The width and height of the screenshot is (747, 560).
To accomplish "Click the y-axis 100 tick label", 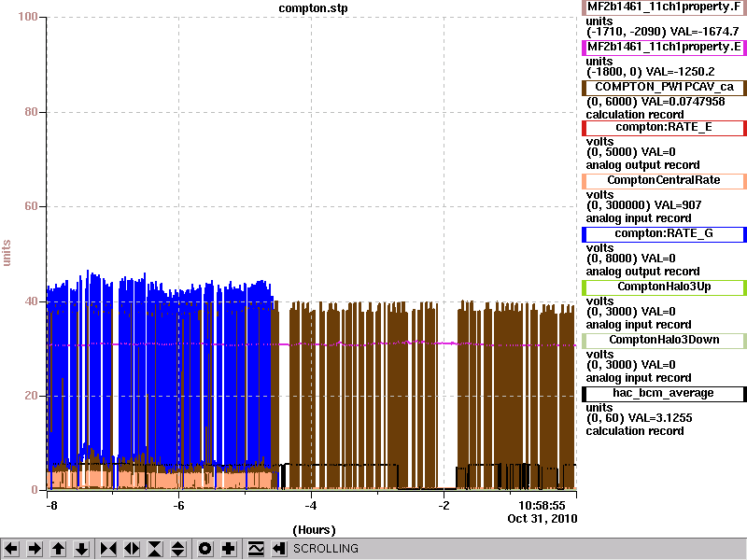I will pyautogui.click(x=28, y=17).
